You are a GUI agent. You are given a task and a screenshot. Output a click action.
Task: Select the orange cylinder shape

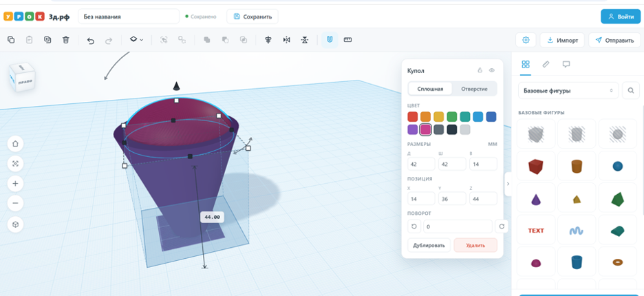coord(577,166)
